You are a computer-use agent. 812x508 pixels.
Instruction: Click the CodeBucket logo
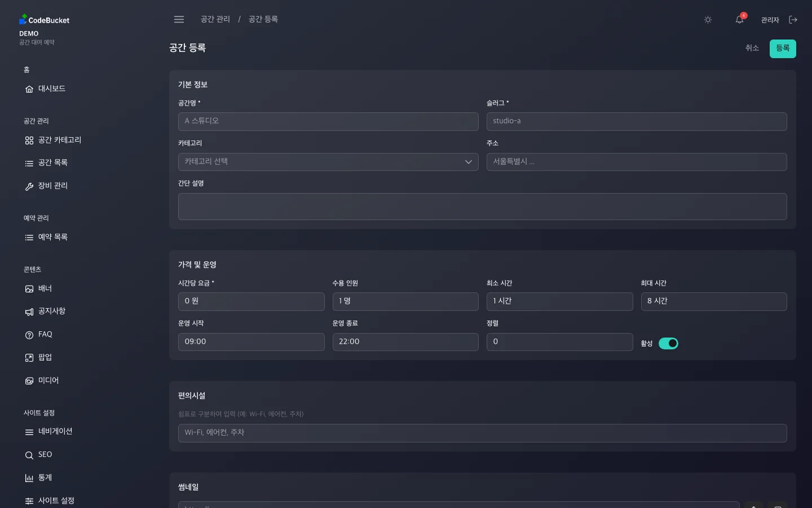point(45,20)
